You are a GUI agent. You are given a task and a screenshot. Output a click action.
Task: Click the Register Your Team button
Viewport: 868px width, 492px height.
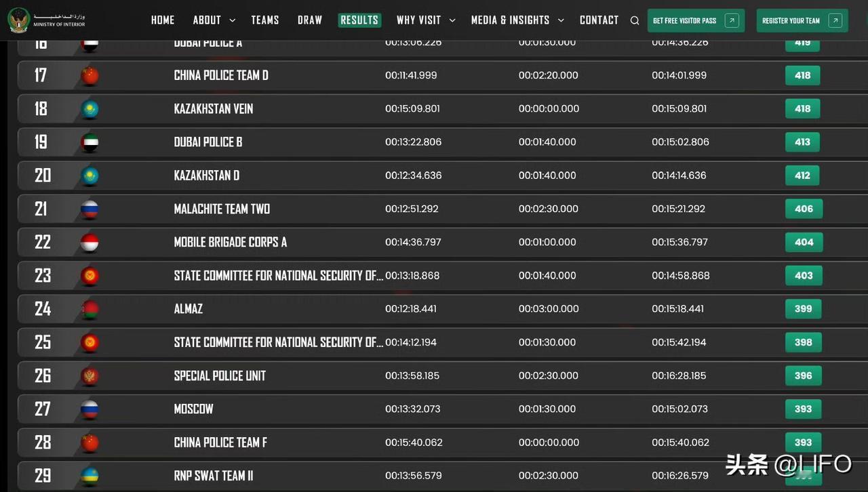(x=802, y=20)
